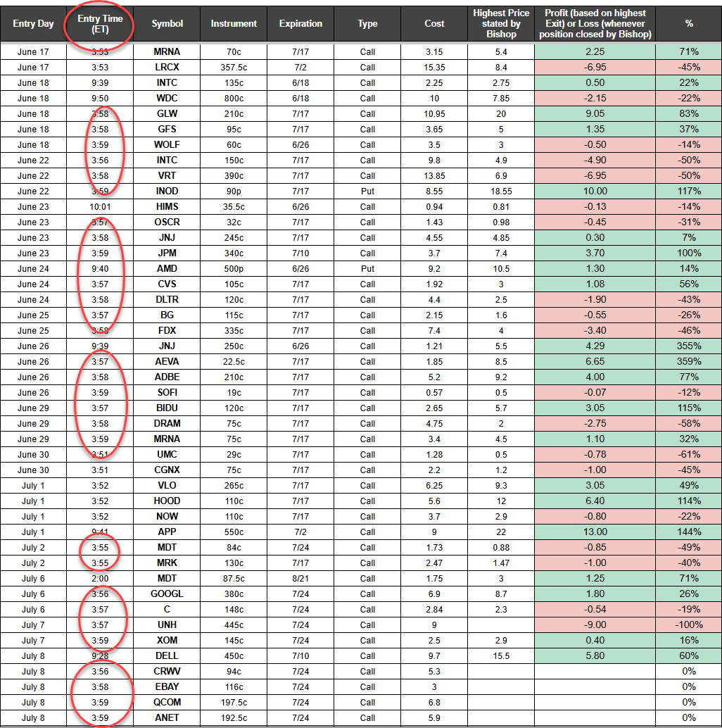
Task: Click the Entry Day column header
Action: [x=33, y=24]
